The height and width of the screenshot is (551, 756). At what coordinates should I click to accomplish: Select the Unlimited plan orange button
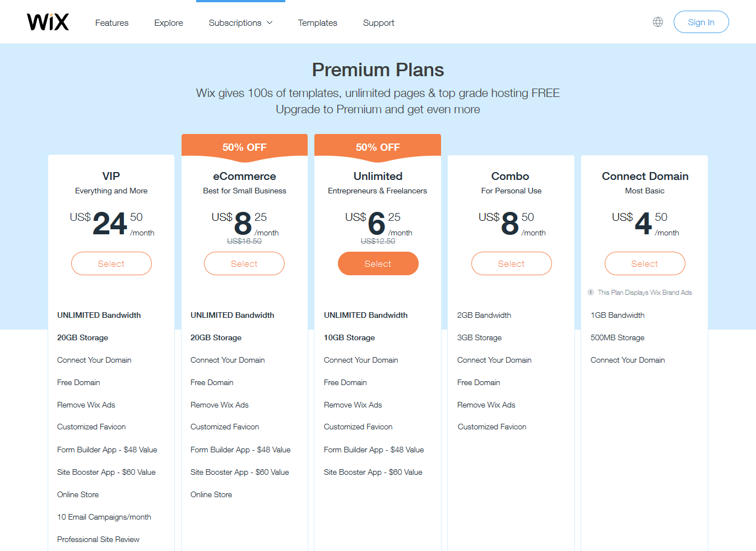coord(378,263)
